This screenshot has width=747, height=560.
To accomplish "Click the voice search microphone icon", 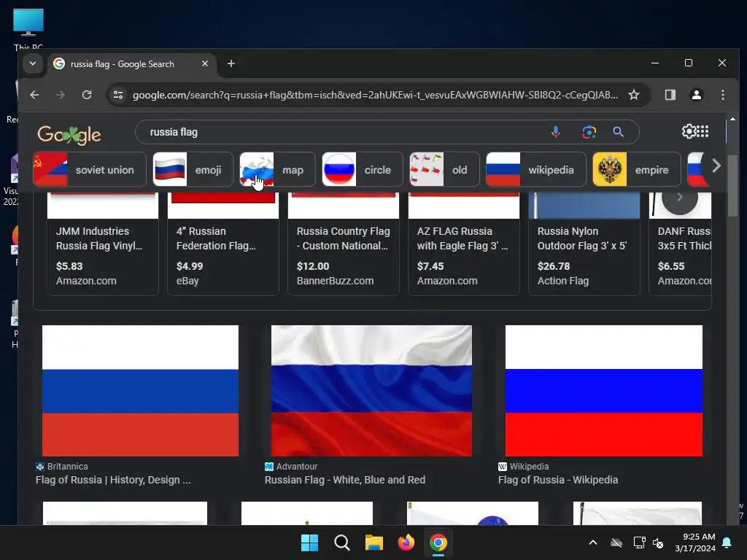I will 555,132.
